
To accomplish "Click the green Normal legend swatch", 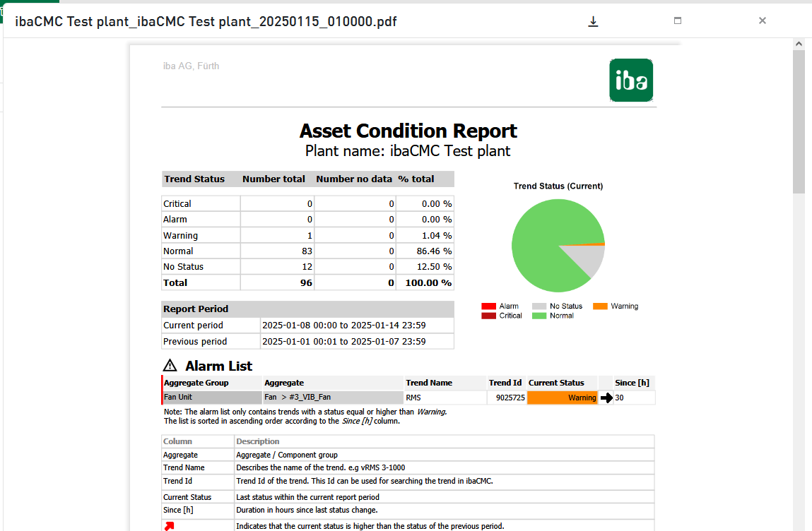I will click(539, 316).
